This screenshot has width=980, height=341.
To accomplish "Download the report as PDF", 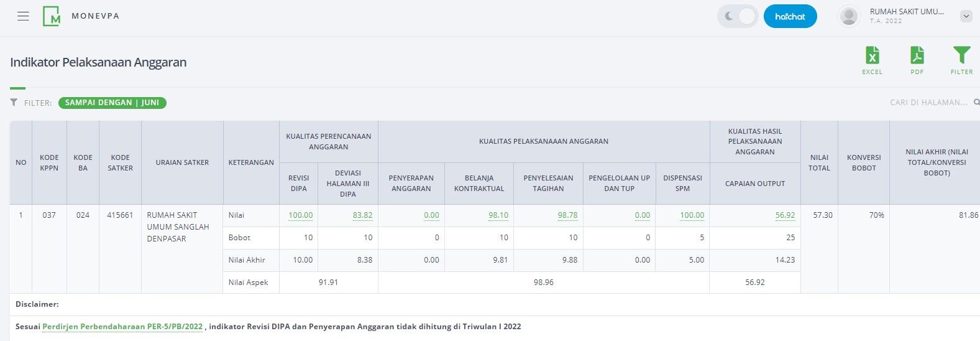I will pyautogui.click(x=917, y=60).
